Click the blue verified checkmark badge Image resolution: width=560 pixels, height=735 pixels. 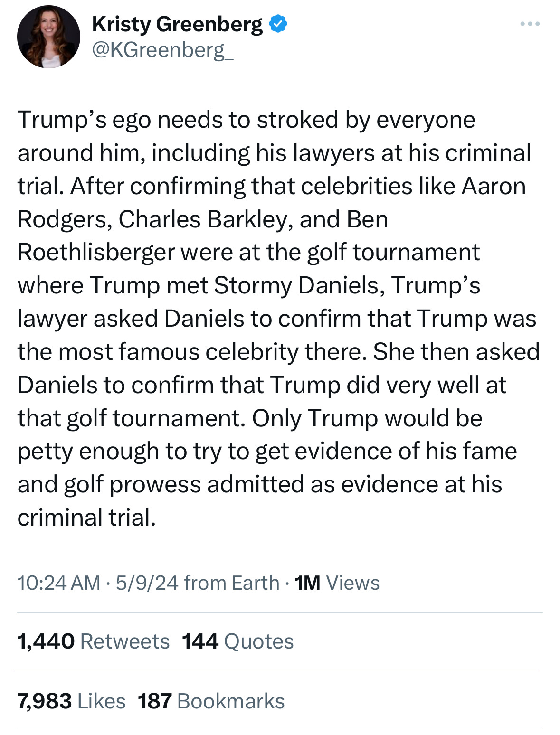point(278,24)
